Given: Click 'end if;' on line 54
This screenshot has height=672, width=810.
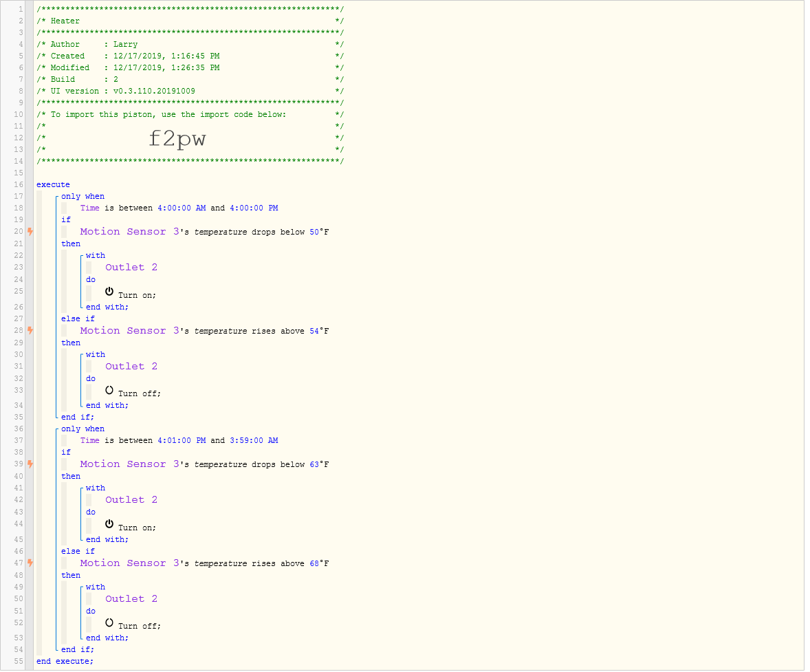Looking at the screenshot, I should 78,650.
